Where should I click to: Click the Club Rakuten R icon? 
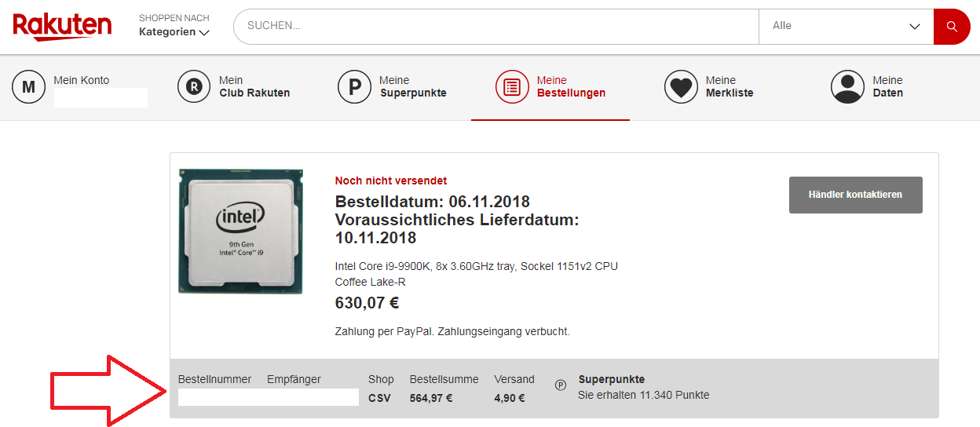(195, 86)
